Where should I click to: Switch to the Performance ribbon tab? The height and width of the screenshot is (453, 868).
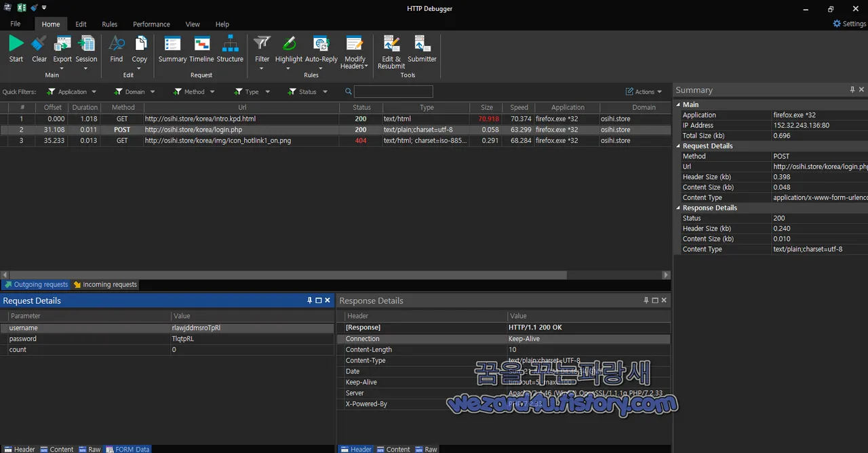pyautogui.click(x=151, y=24)
